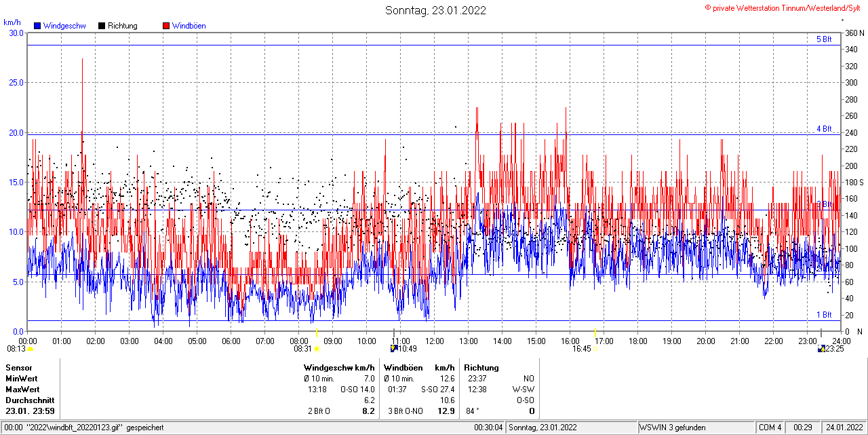Click the 84 ° direction reading

click(x=473, y=411)
